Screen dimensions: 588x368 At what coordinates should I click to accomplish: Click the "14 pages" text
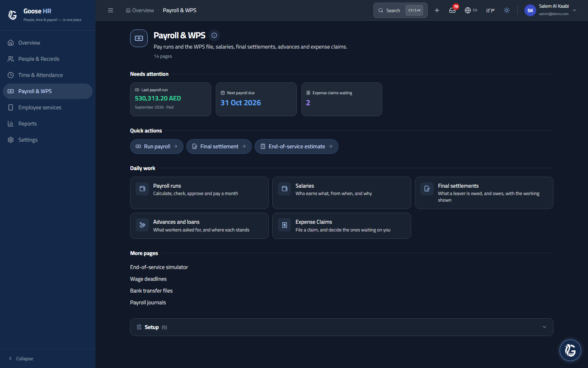click(x=163, y=56)
